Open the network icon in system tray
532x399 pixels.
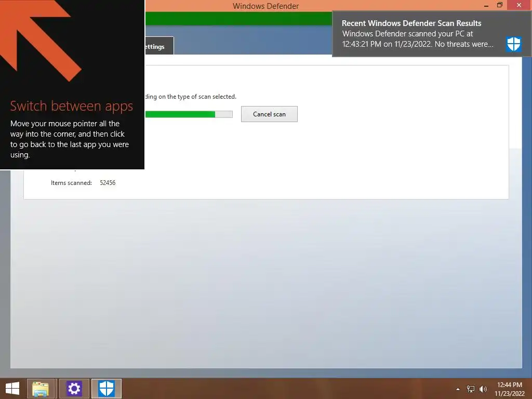click(x=471, y=389)
